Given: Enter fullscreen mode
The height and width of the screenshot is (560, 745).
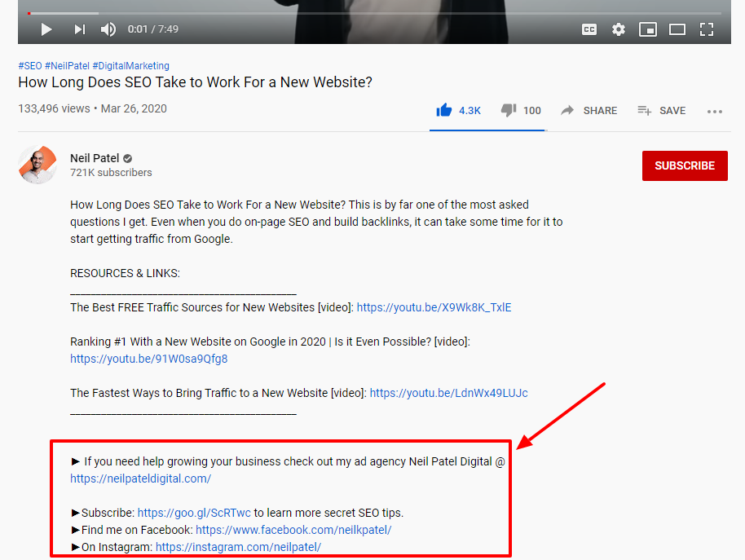Looking at the screenshot, I should coord(707,29).
